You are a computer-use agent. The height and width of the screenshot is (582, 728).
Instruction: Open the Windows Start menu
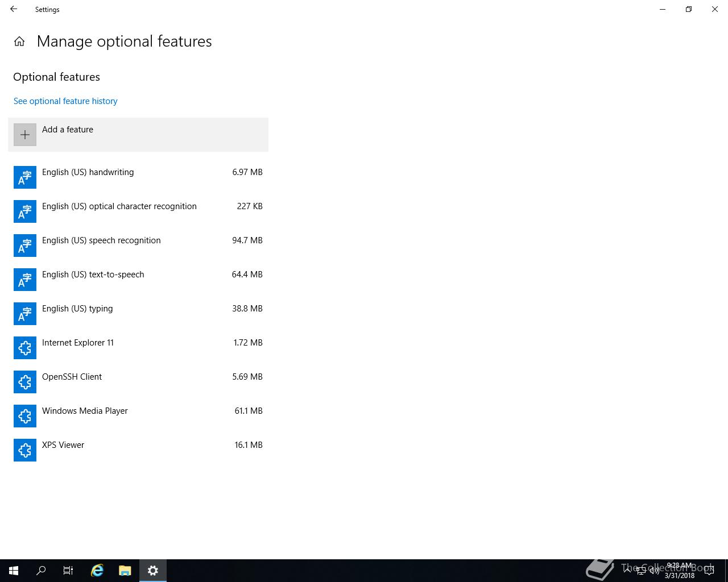pos(14,571)
